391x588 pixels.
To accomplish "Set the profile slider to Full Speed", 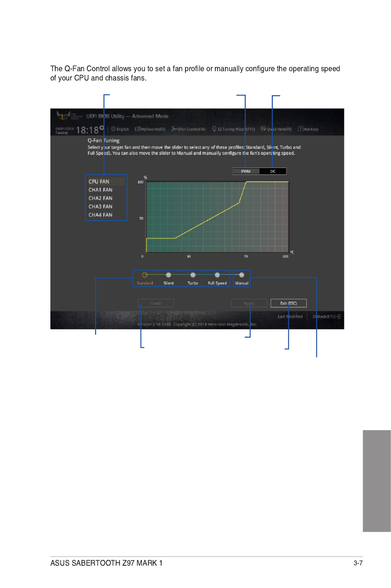I will click(217, 275).
